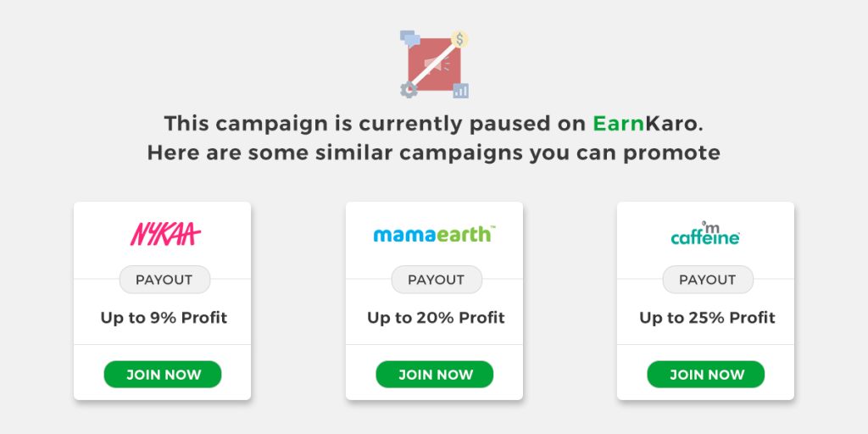Click the green EarnKaro brand name
The image size is (868, 434).
(645, 124)
